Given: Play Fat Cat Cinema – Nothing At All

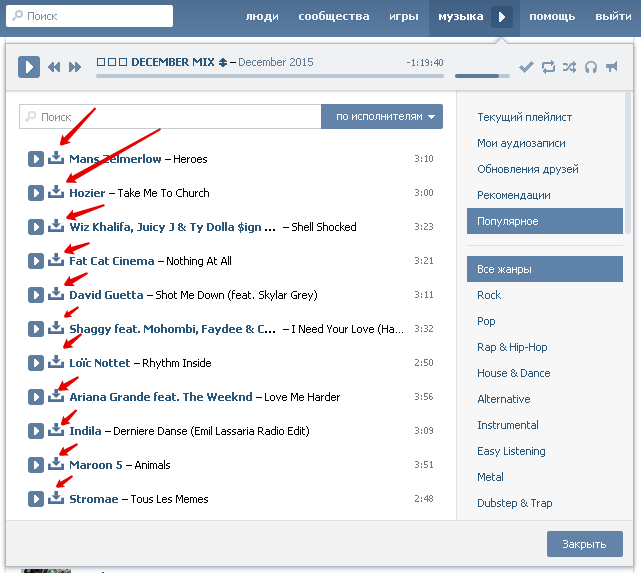Looking at the screenshot, I should point(36,261).
